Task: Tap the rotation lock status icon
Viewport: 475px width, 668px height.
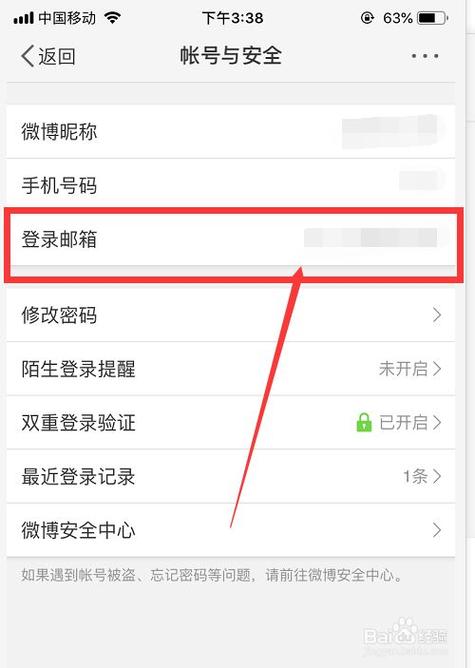Action: tap(367, 18)
